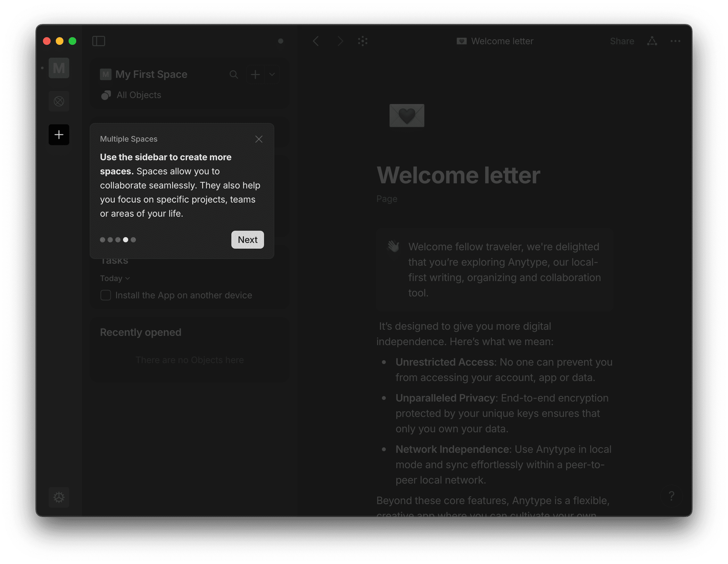Open the three-dots more menu
The width and height of the screenshot is (728, 564).
click(675, 41)
